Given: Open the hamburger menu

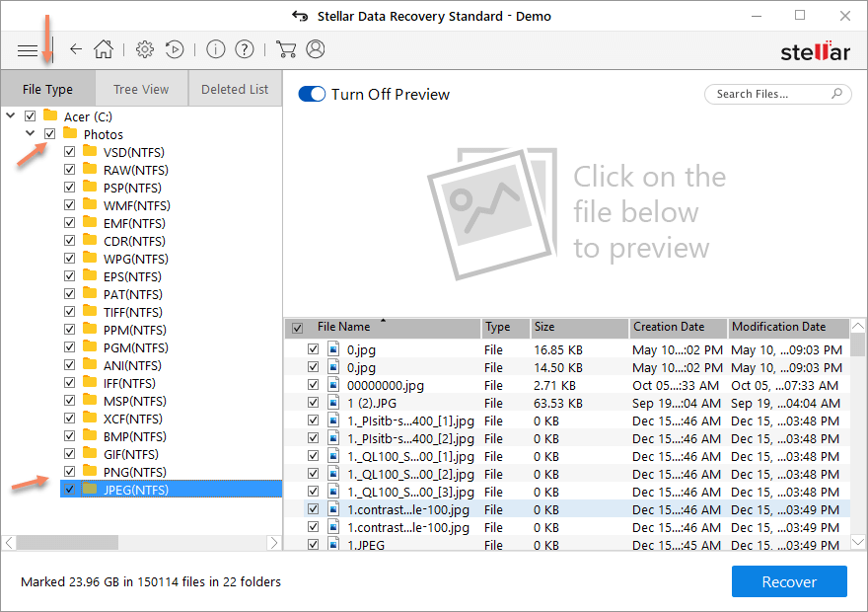Looking at the screenshot, I should pyautogui.click(x=28, y=50).
